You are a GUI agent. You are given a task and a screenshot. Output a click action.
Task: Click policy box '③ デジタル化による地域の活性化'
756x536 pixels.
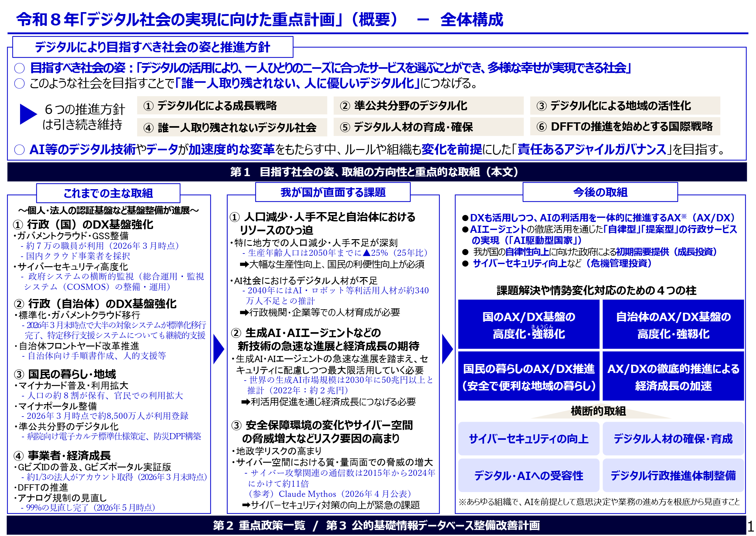[625, 106]
